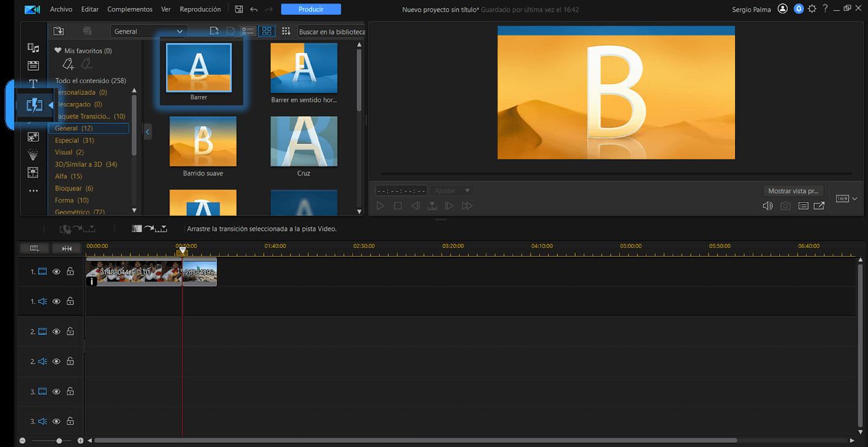Select Mis favoritos category
This screenshot has width=868, height=447.
[x=83, y=51]
